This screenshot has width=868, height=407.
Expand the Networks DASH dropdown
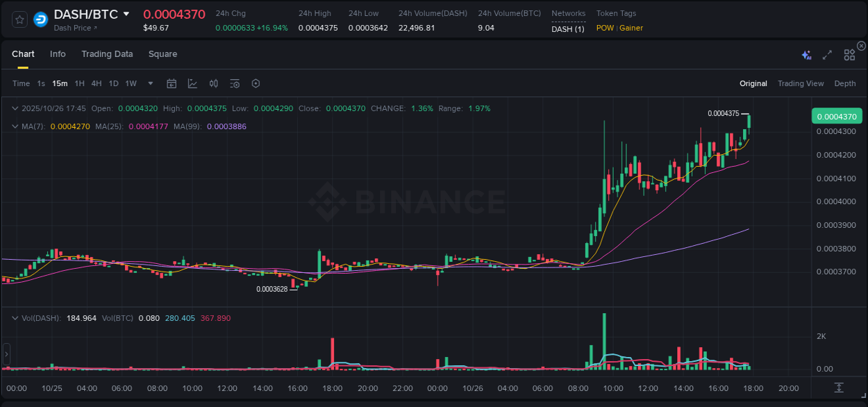(567, 28)
